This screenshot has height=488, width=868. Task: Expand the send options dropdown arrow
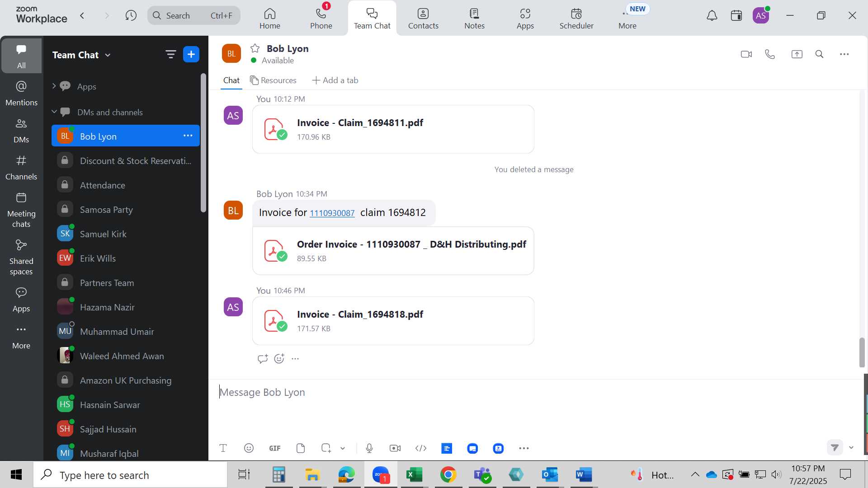pyautogui.click(x=851, y=447)
